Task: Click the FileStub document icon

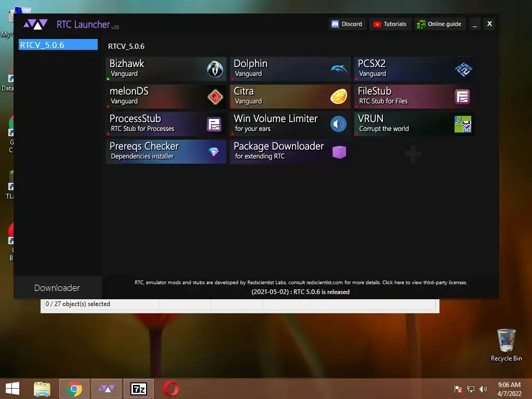Action: click(x=462, y=97)
